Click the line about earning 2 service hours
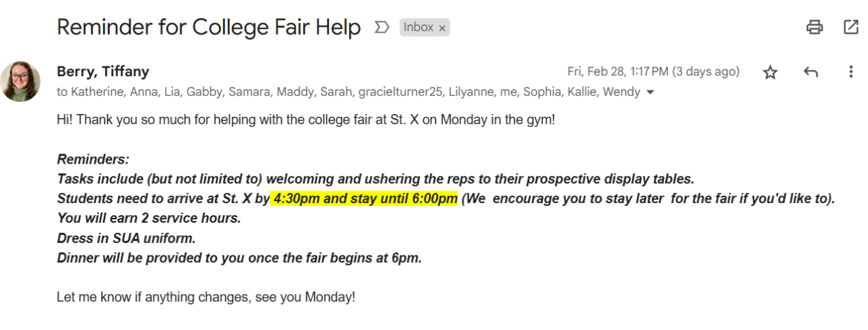Viewport: 868px width, 330px height. tap(149, 219)
